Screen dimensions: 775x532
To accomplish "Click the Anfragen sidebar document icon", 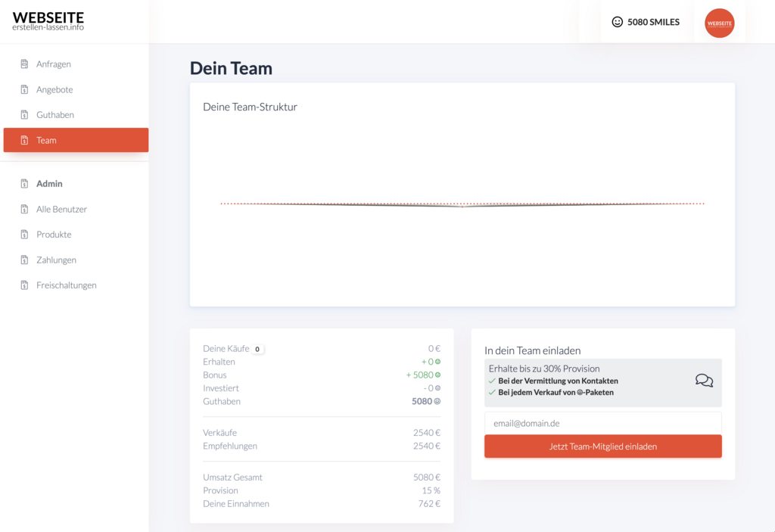I will tap(24, 64).
